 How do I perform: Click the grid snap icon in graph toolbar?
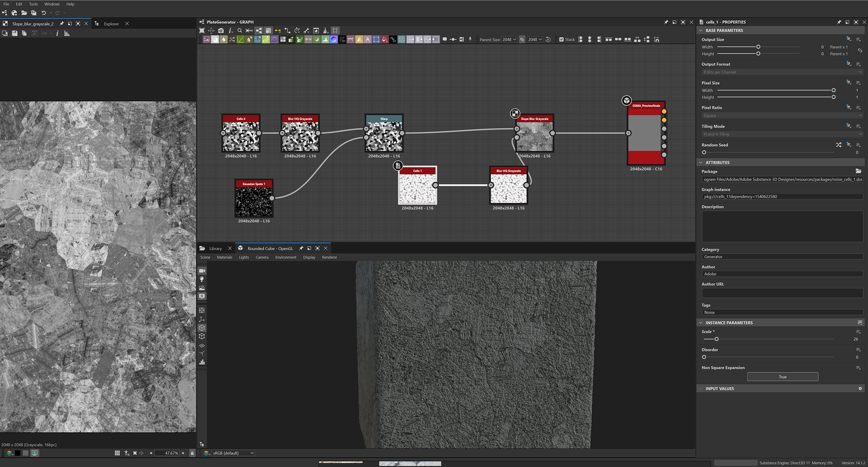point(335,31)
